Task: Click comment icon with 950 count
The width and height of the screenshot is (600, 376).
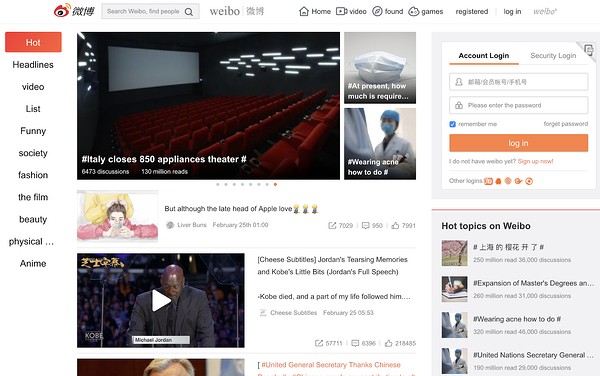Action: tap(365, 226)
